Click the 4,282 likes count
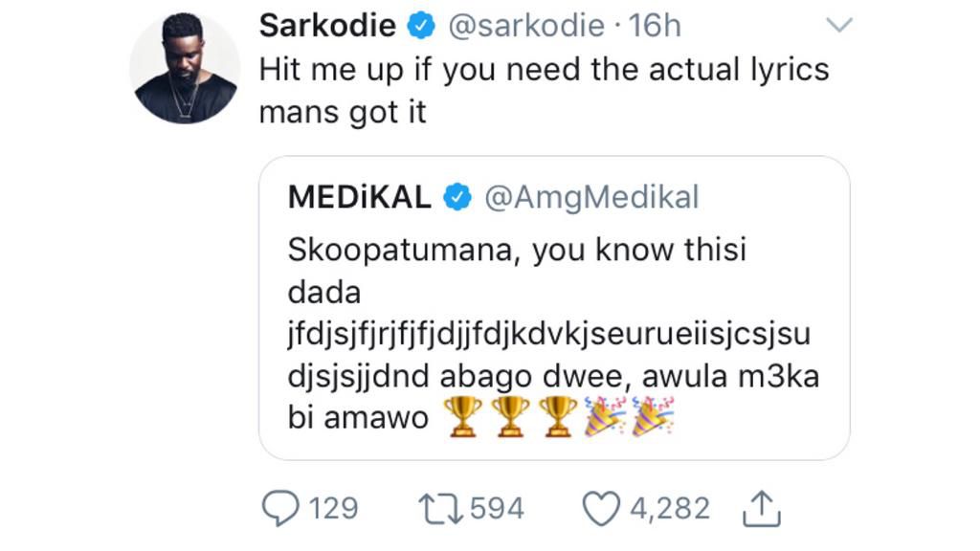 click(x=669, y=508)
